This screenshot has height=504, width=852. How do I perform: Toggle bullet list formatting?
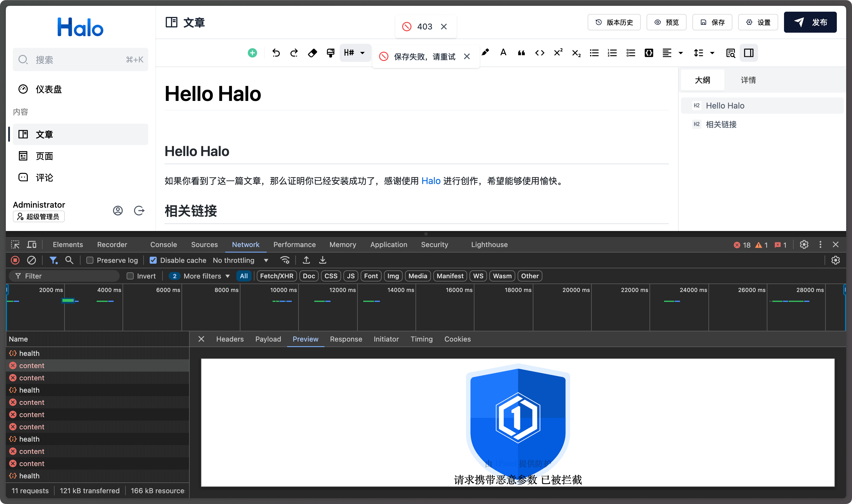tap(594, 53)
